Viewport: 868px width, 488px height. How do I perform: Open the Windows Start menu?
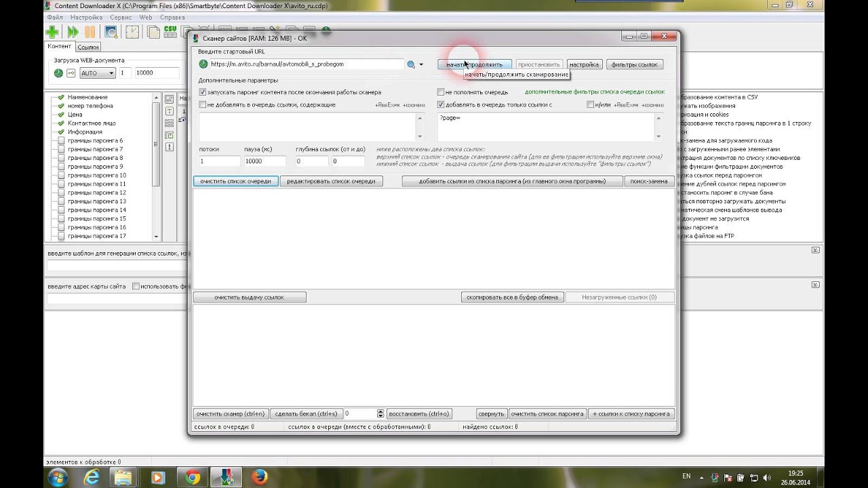pos(58,477)
